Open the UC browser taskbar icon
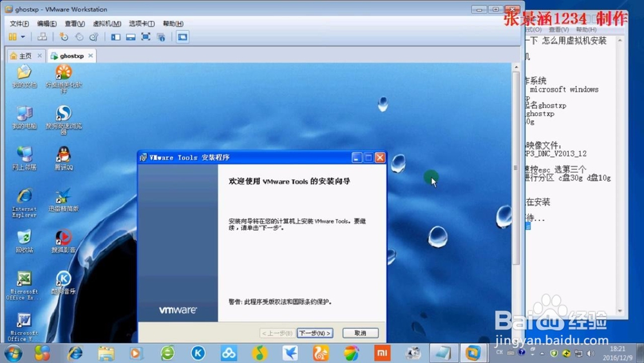The image size is (644, 363). [321, 353]
